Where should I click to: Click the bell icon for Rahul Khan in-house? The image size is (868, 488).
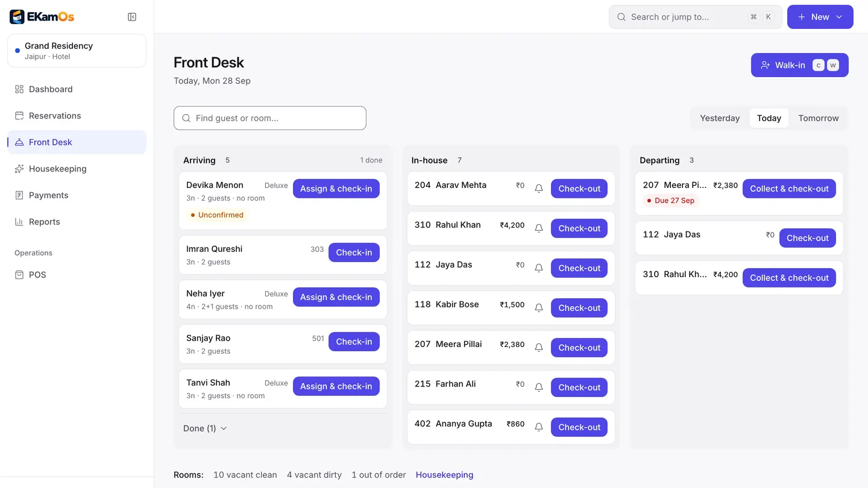tap(539, 228)
